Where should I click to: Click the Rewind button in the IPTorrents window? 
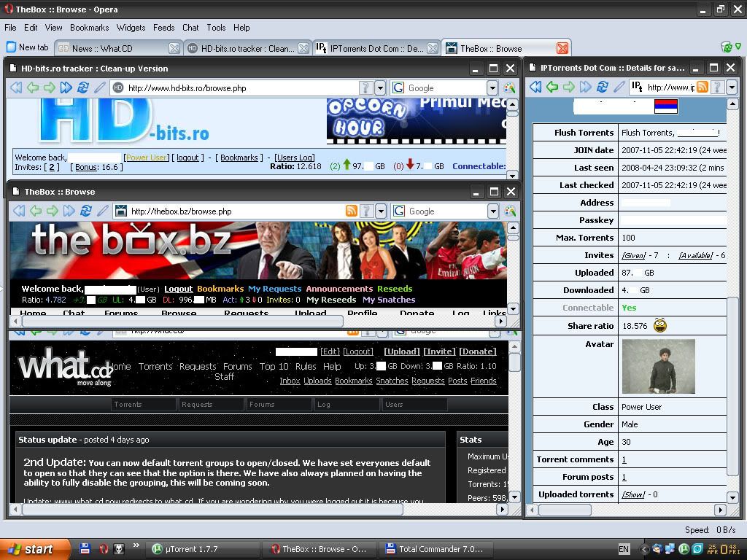535,87
